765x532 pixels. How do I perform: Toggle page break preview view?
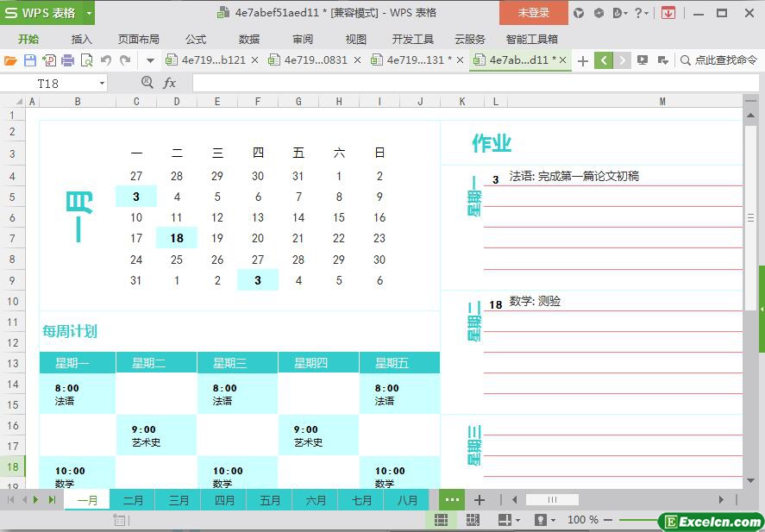(x=473, y=520)
